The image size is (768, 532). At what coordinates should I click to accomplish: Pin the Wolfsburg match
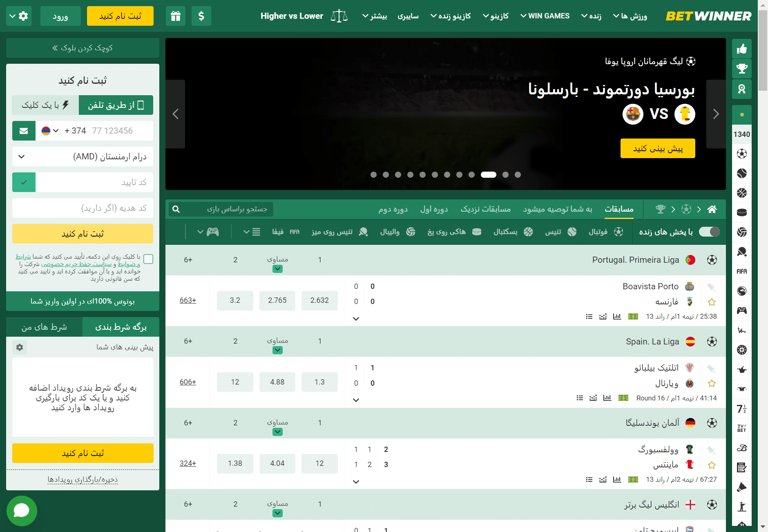pyautogui.click(x=711, y=450)
